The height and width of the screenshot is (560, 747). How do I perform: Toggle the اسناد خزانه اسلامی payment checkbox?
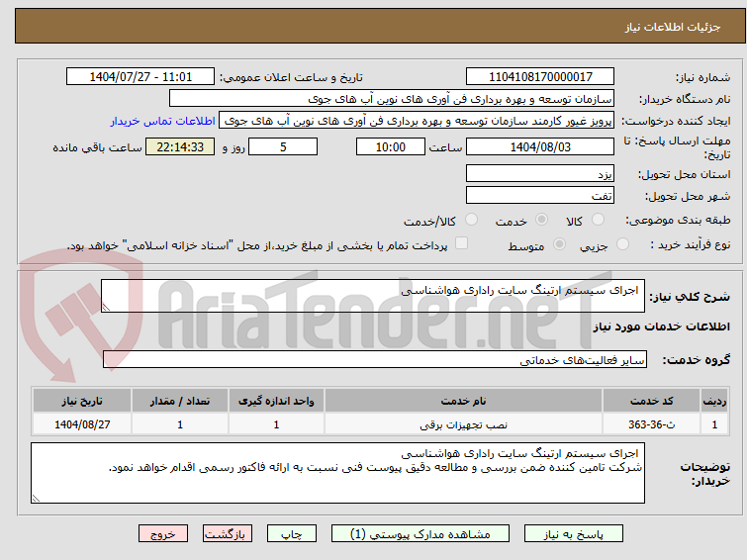(x=461, y=243)
